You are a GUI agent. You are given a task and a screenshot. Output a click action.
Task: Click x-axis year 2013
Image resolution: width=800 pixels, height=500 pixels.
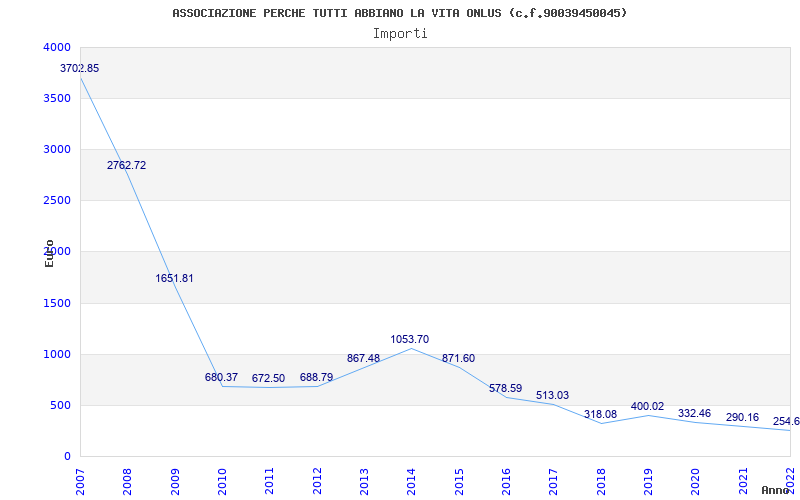364,482
